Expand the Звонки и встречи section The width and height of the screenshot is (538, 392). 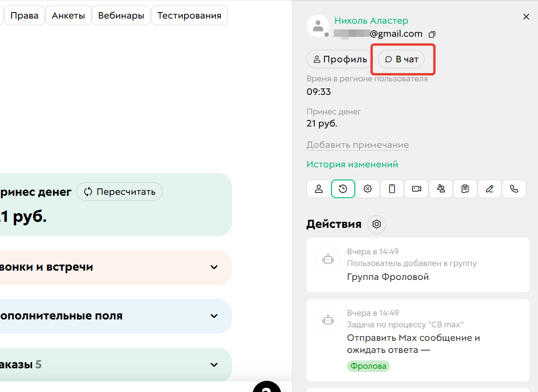coord(214,267)
